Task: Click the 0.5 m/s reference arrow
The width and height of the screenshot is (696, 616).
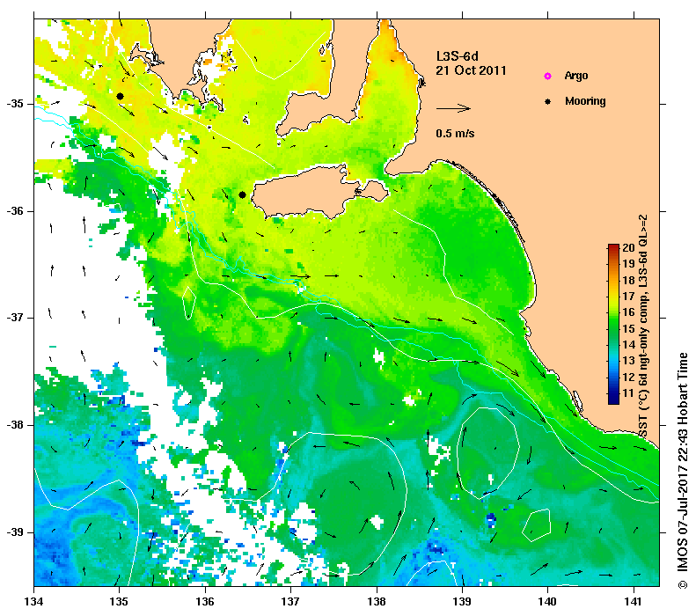Action: pos(453,108)
